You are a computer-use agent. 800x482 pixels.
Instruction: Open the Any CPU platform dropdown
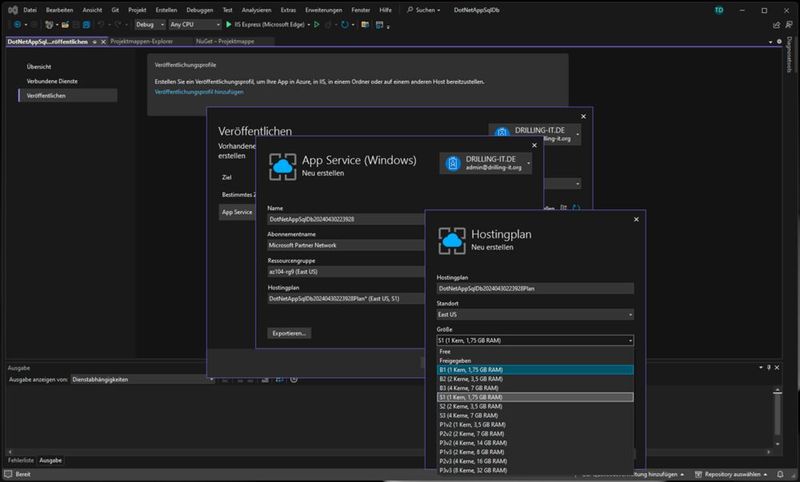pyautogui.click(x=195, y=24)
